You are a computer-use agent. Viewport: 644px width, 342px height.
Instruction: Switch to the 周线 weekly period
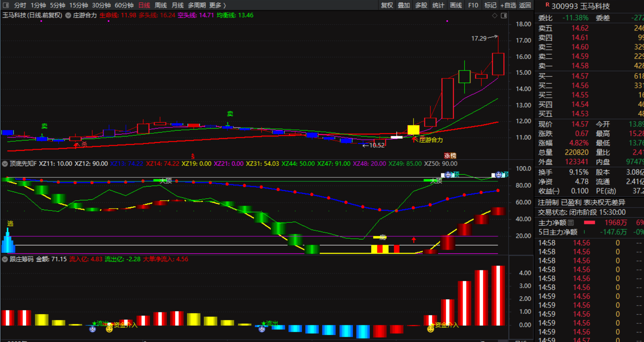pyautogui.click(x=160, y=5)
